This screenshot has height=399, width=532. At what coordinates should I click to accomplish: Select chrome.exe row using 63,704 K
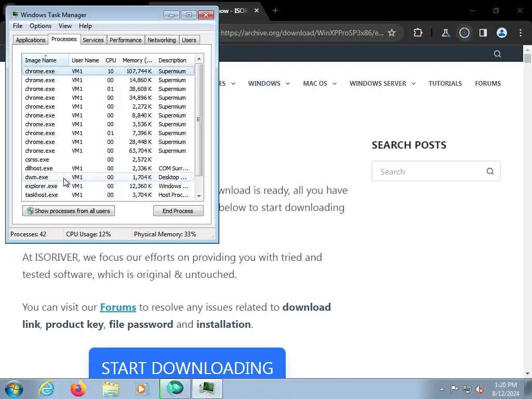tap(108, 151)
